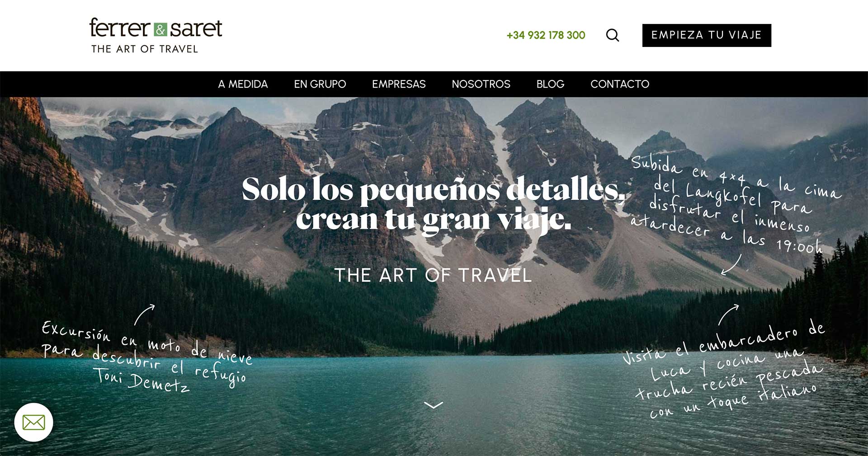Image resolution: width=868 pixels, height=456 pixels.
Task: Select CONTACTO in the navigation bar
Action: click(620, 84)
